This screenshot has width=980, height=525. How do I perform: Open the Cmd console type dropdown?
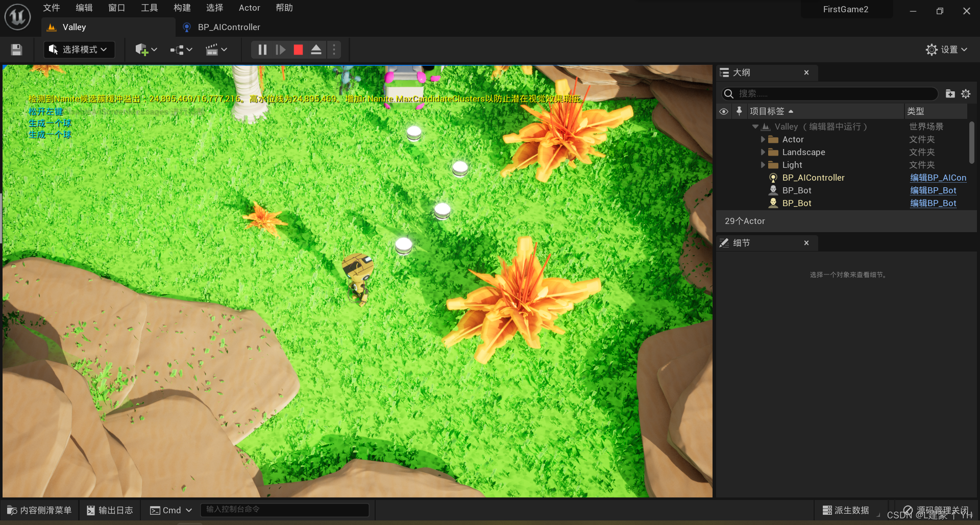tap(171, 510)
